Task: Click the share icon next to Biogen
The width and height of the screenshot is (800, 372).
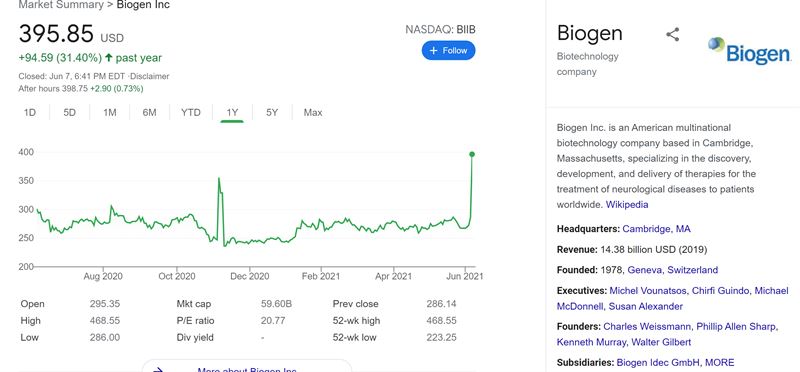Action: pos(672,35)
